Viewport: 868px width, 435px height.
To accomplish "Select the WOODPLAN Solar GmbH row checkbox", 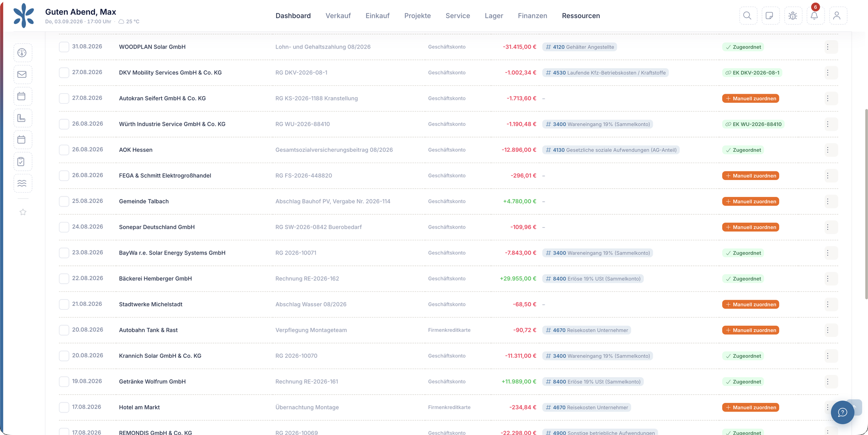I will click(x=64, y=47).
